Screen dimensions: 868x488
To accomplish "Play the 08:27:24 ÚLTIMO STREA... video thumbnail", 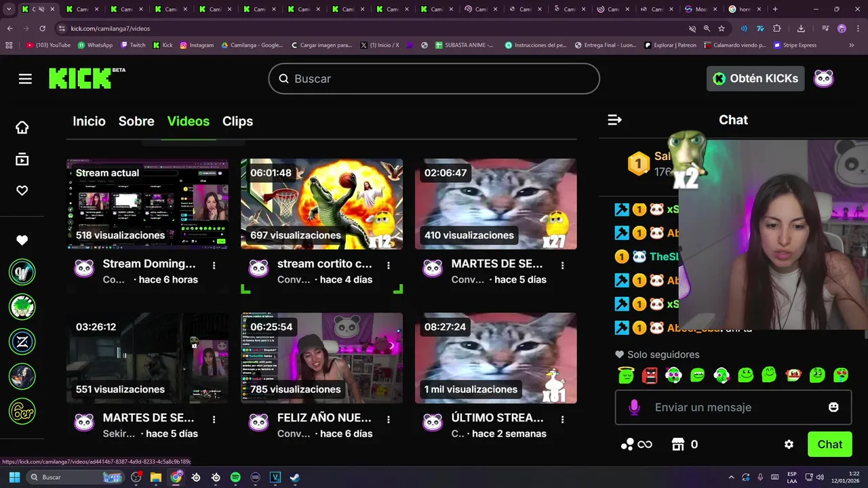I will [496, 358].
